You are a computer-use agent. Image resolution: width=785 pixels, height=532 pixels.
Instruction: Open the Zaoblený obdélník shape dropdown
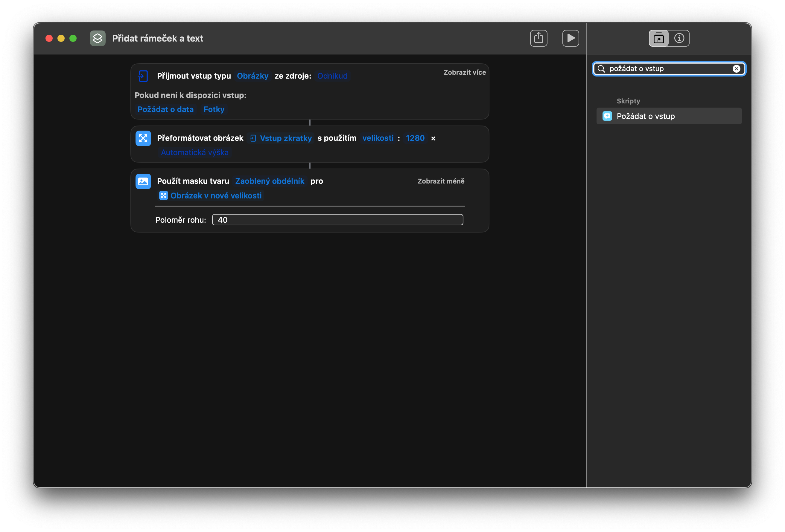tap(270, 181)
